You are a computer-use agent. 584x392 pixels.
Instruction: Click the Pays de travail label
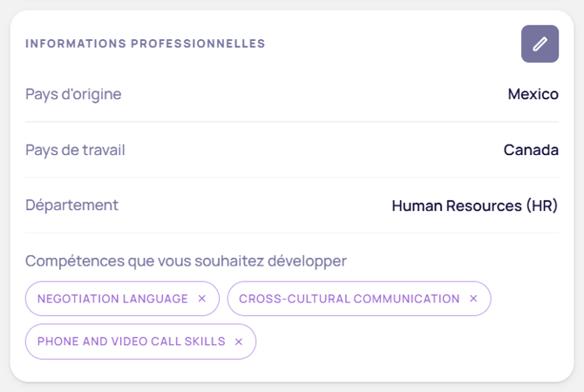[75, 150]
